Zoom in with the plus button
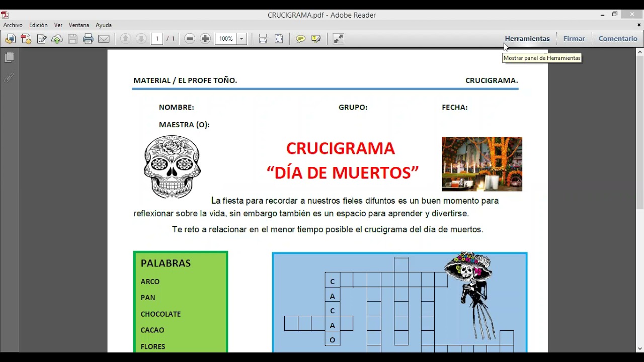 click(x=205, y=39)
